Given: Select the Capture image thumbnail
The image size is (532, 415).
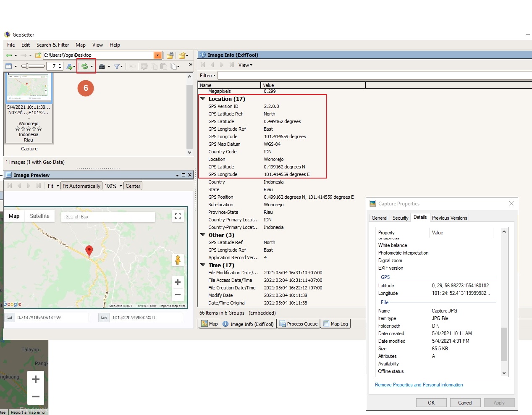Looking at the screenshot, I should click(28, 87).
